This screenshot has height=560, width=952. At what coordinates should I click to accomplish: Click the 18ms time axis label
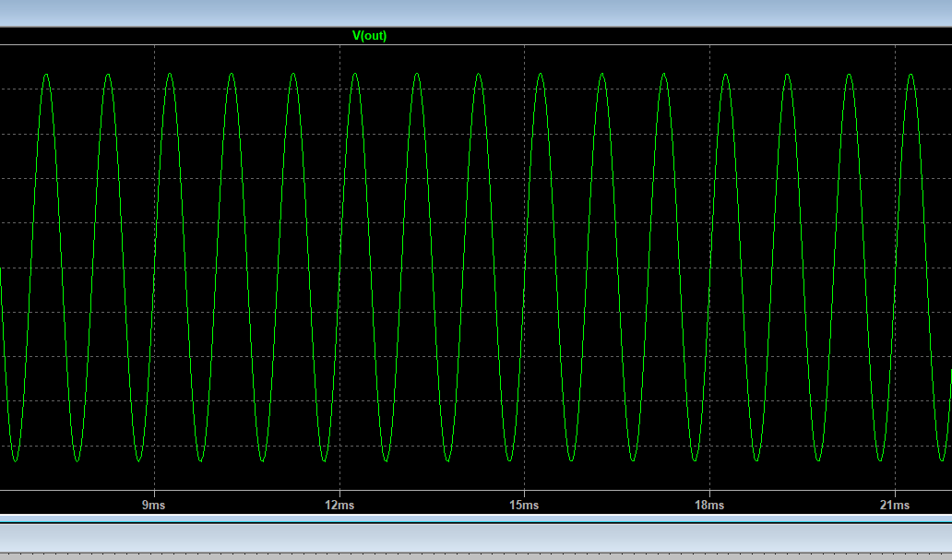pos(709,505)
